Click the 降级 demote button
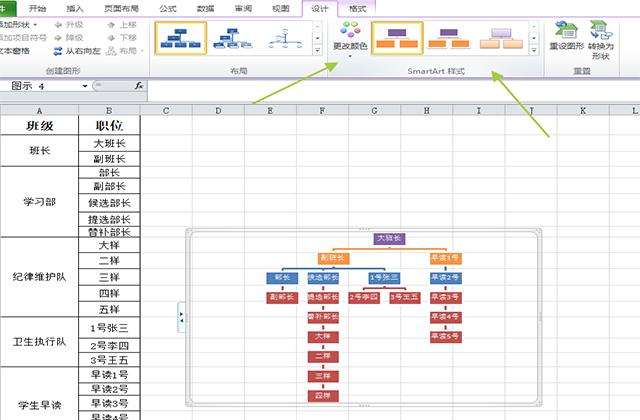 point(69,38)
